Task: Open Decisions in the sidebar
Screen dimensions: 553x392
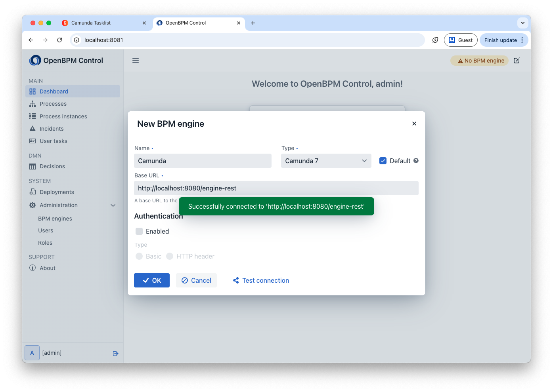Action: [x=73, y=166]
